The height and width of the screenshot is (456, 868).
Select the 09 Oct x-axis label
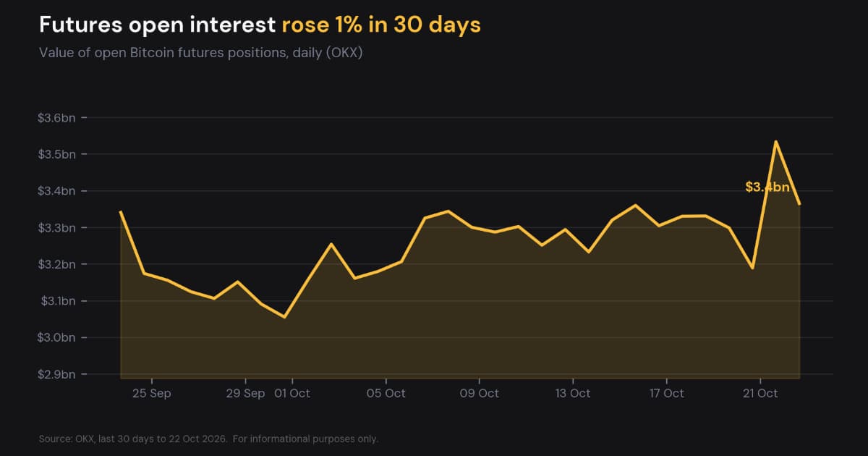(480, 394)
